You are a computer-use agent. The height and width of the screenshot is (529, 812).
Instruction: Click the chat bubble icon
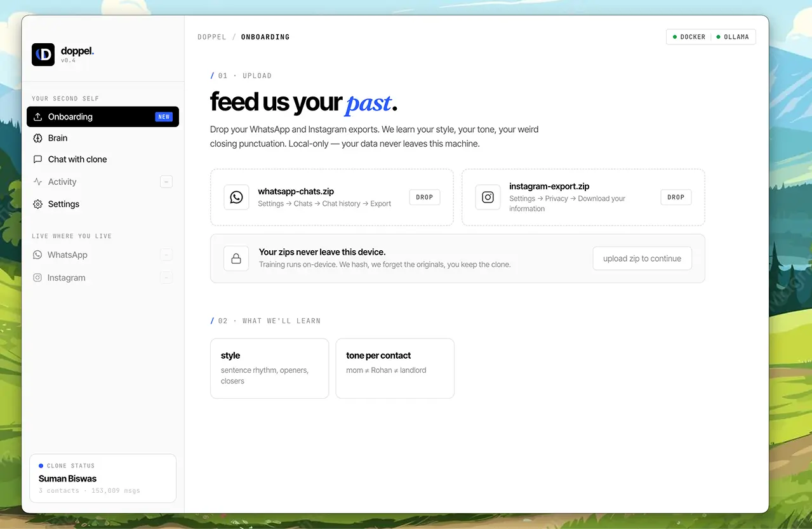[37, 159]
